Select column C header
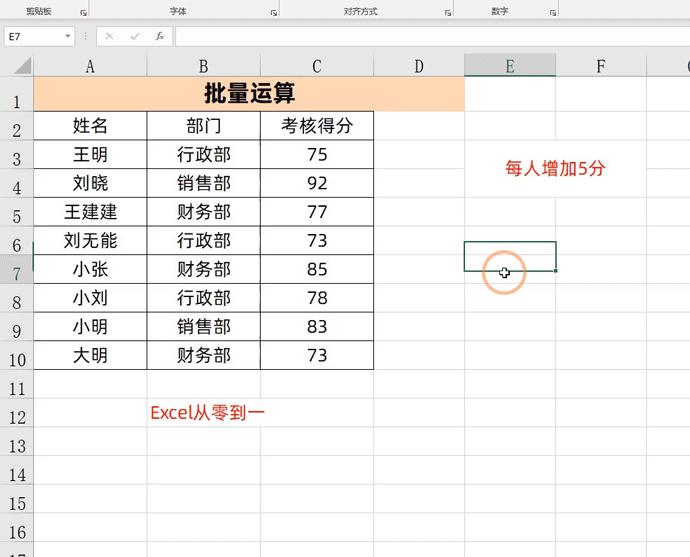 (x=317, y=66)
